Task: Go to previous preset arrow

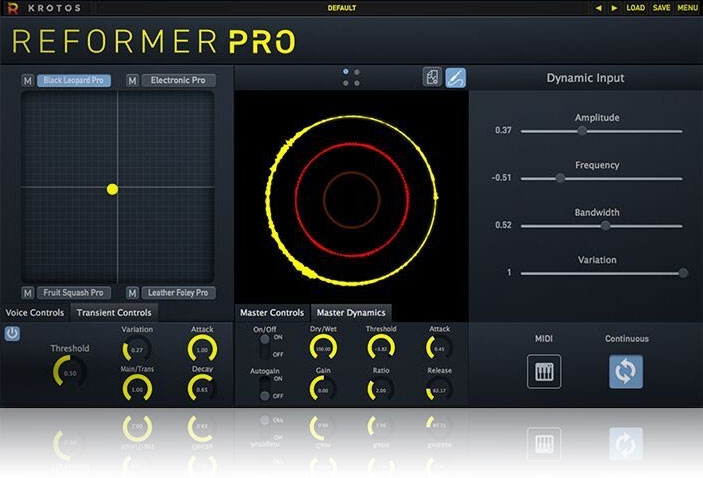Action: (599, 8)
